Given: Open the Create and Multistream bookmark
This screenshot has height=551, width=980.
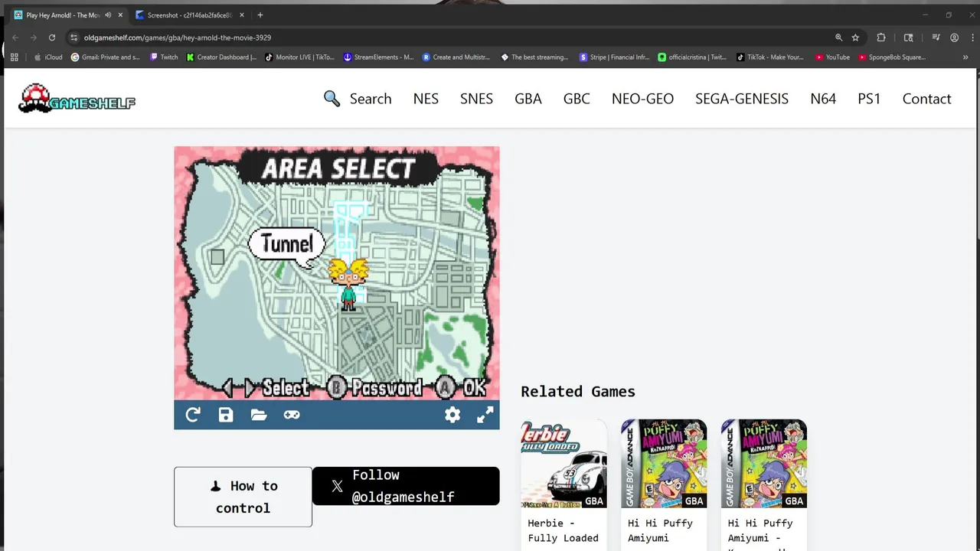Looking at the screenshot, I should (x=456, y=57).
